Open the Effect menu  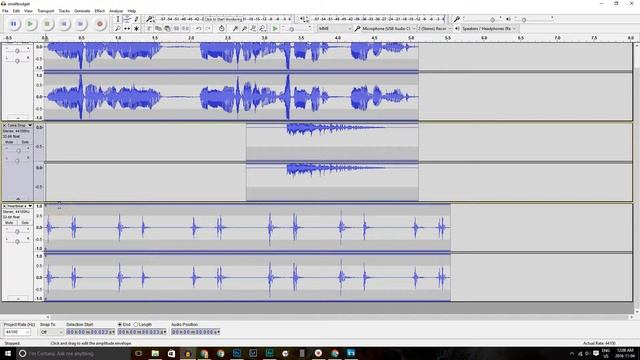pyautogui.click(x=100, y=11)
